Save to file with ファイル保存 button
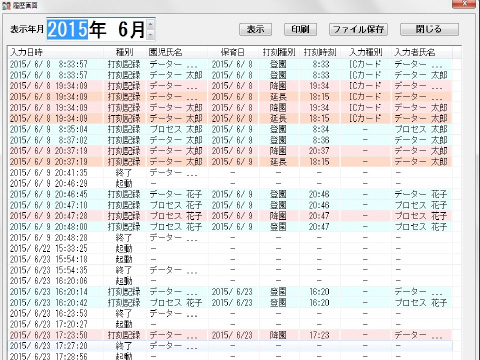Viewport: 480px width, 360px height. (358, 29)
